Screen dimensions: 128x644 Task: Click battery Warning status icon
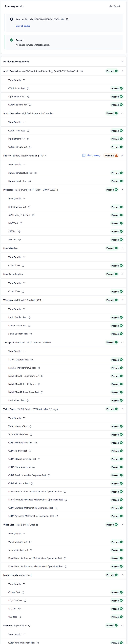pos(116,155)
